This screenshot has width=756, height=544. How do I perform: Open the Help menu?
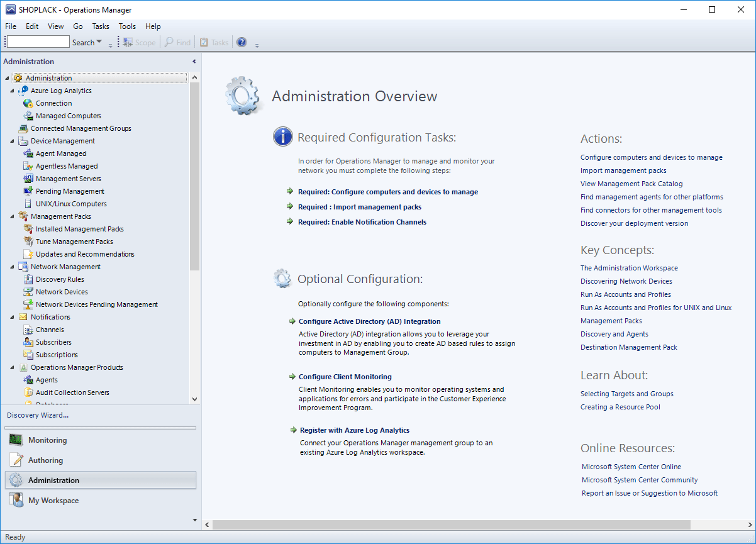point(153,26)
